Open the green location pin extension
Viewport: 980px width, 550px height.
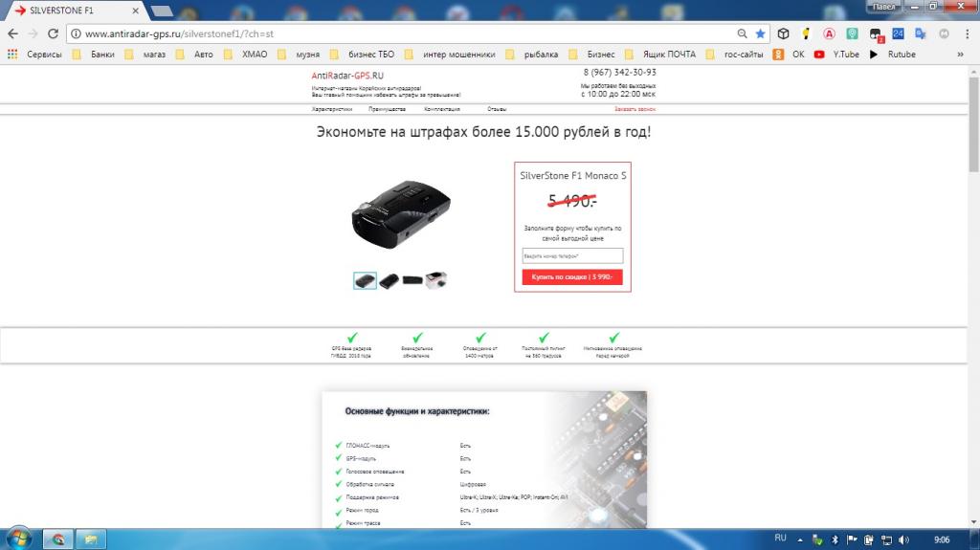click(852, 33)
